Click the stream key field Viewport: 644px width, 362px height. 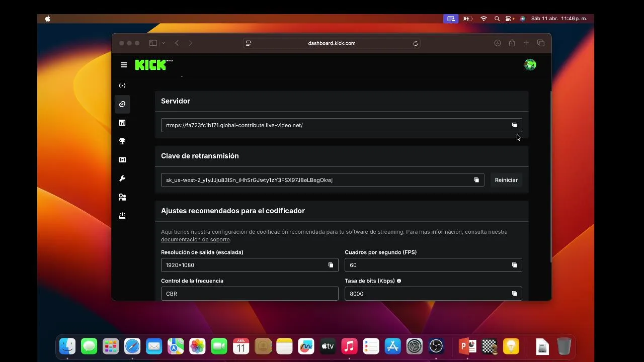pos(323,180)
